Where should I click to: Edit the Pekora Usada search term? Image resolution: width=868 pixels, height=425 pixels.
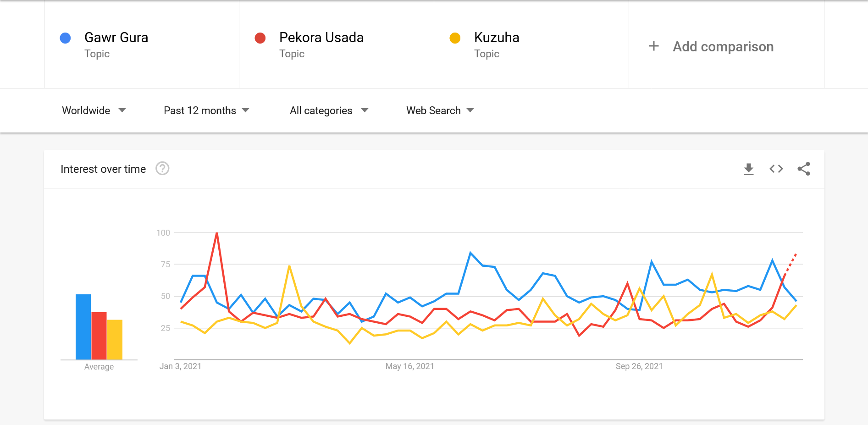point(321,38)
